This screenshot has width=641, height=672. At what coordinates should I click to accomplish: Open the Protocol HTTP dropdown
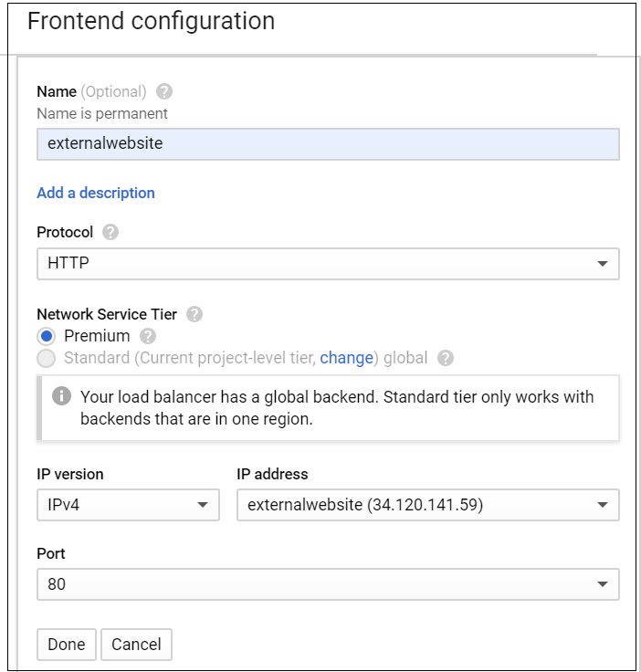pos(327,264)
